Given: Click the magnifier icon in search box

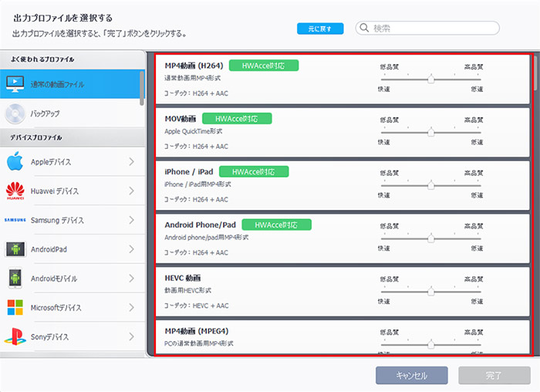Looking at the screenshot, I should 364,28.
